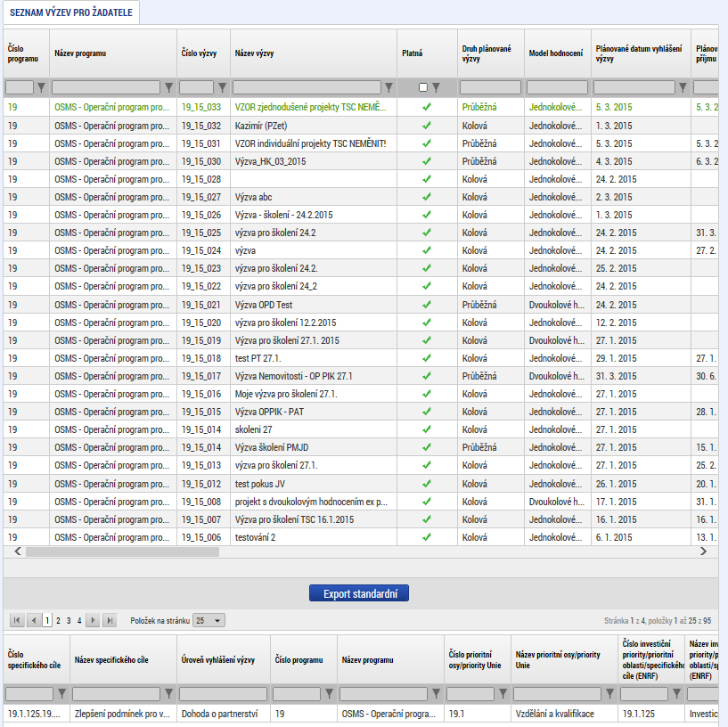
Task: Click right arrow of horizontal scrollbar
Action: [x=703, y=551]
